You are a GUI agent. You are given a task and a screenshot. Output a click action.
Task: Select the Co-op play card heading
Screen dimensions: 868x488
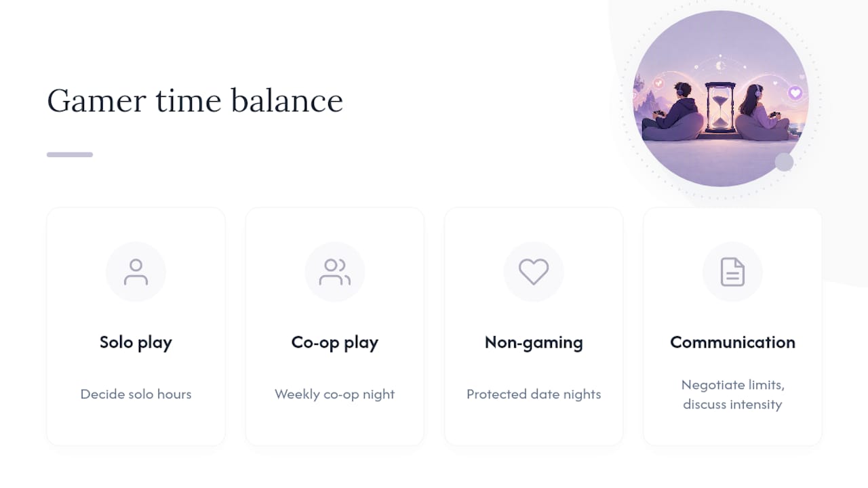[335, 342]
